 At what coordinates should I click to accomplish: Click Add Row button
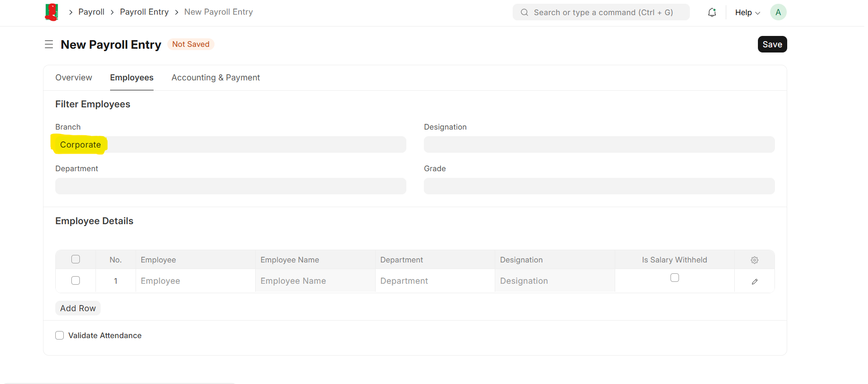pos(78,308)
